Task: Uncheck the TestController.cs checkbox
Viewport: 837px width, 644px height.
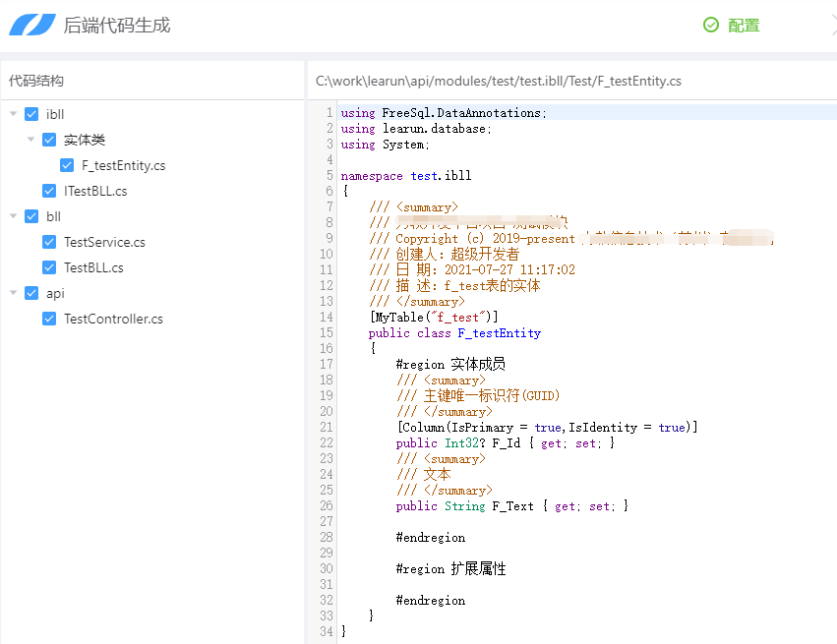Action: [49, 319]
